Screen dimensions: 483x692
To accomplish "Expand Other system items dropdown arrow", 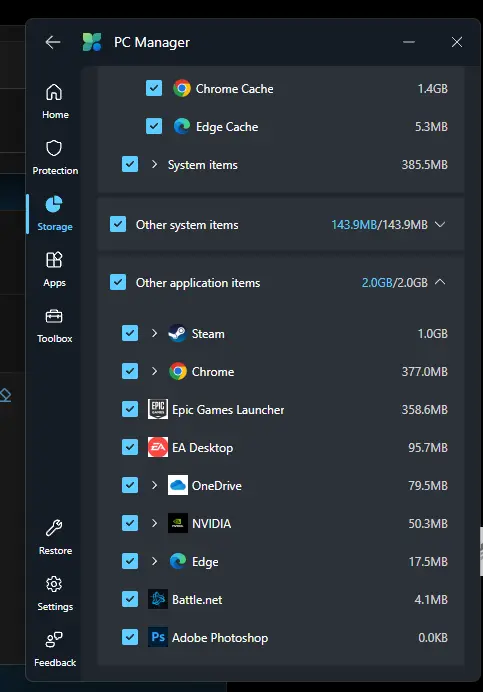I will click(440, 224).
